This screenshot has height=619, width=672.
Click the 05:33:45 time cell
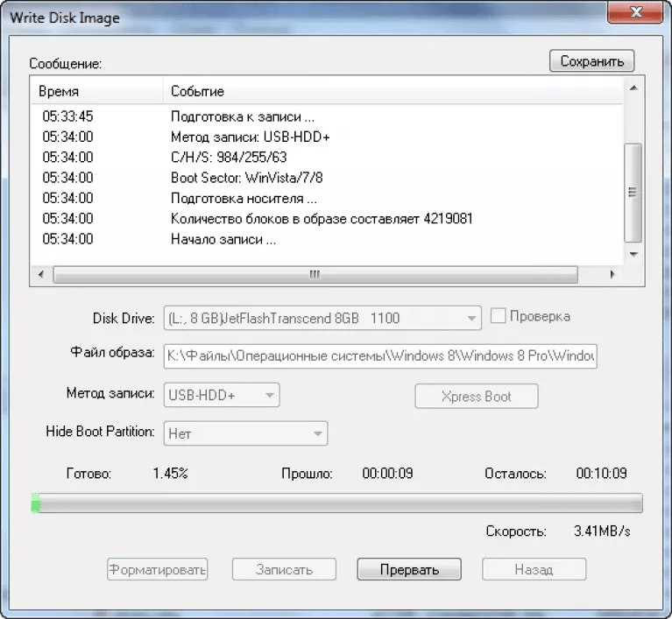[x=67, y=116]
